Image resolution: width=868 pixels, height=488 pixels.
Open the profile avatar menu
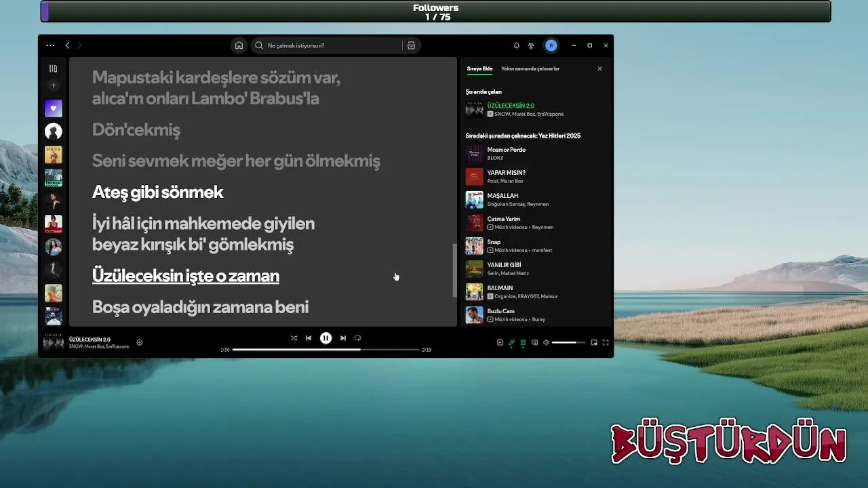pyautogui.click(x=551, y=45)
